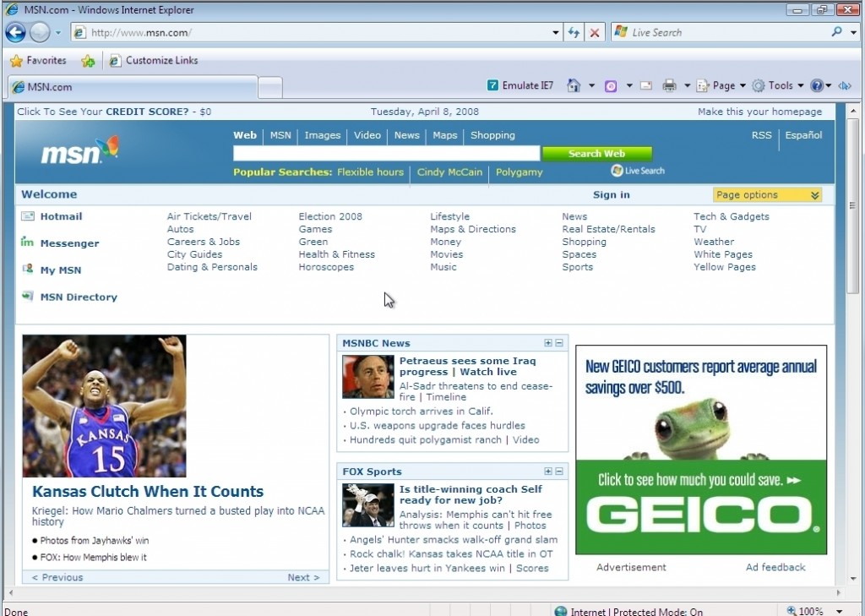Click the Refresh page icon
The image size is (865, 616).
coord(574,33)
